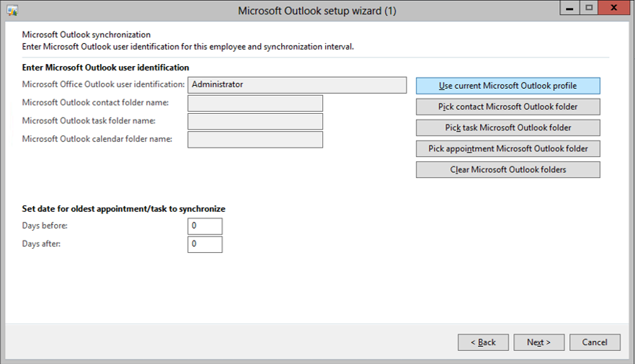Go to previous step with Back button
635x364 pixels.
(x=483, y=342)
